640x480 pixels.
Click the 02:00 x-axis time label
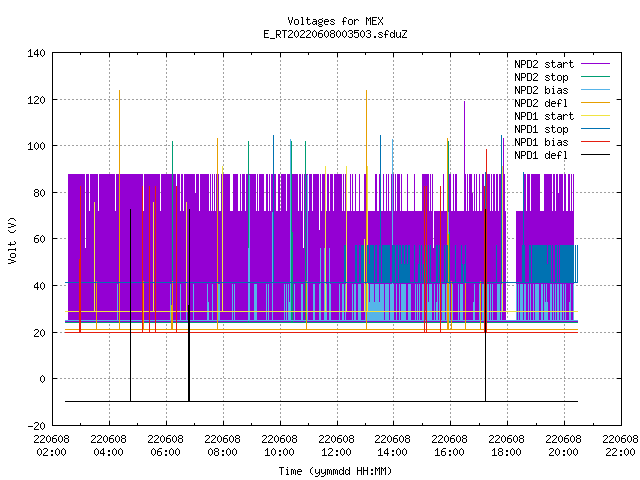pos(51,452)
